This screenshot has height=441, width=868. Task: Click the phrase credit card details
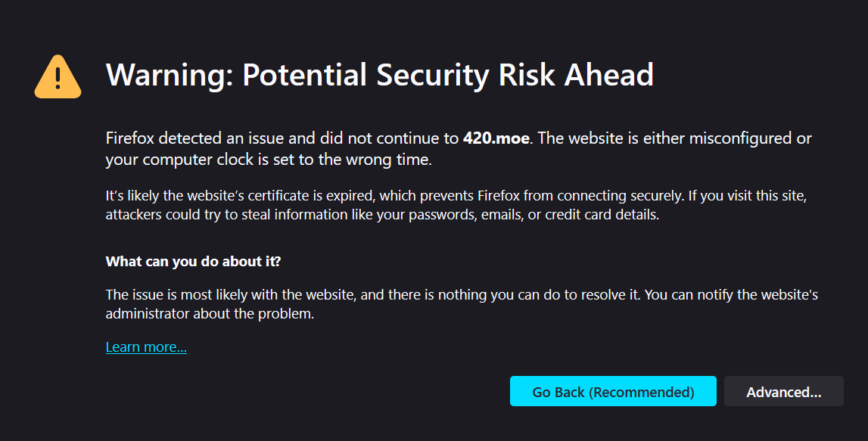pyautogui.click(x=602, y=215)
